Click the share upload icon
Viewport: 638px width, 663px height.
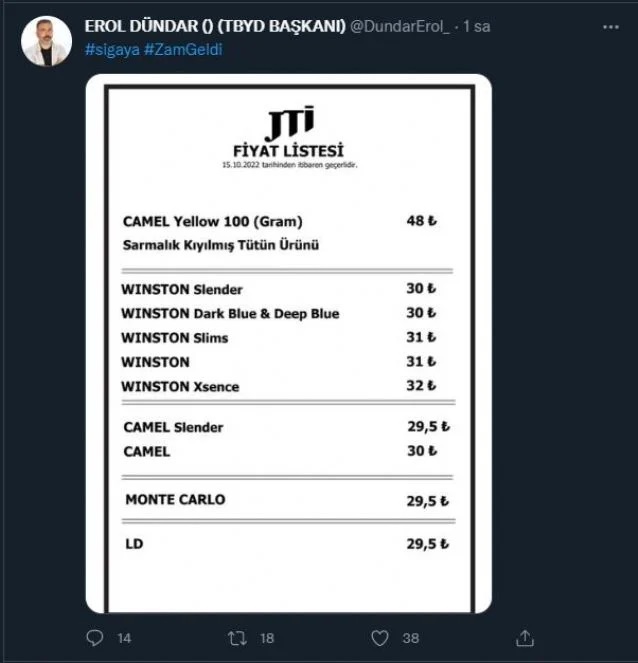coord(525,638)
